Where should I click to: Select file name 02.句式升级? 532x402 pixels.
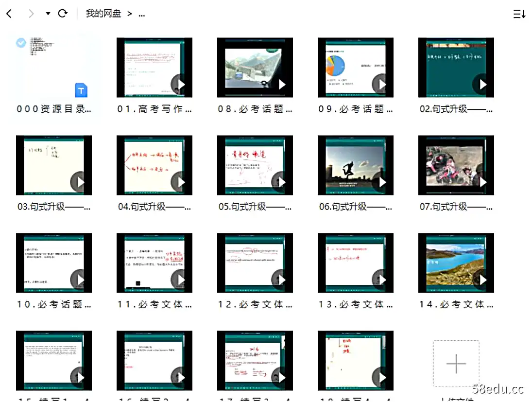[456, 109]
